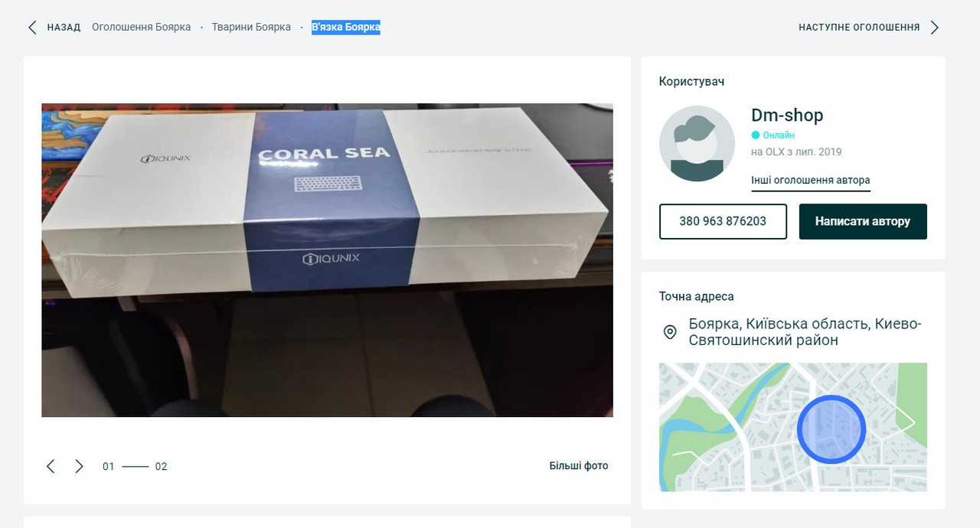This screenshot has height=528, width=980.
Task: Click the Боярка, Київська область address text
Action: click(x=805, y=332)
